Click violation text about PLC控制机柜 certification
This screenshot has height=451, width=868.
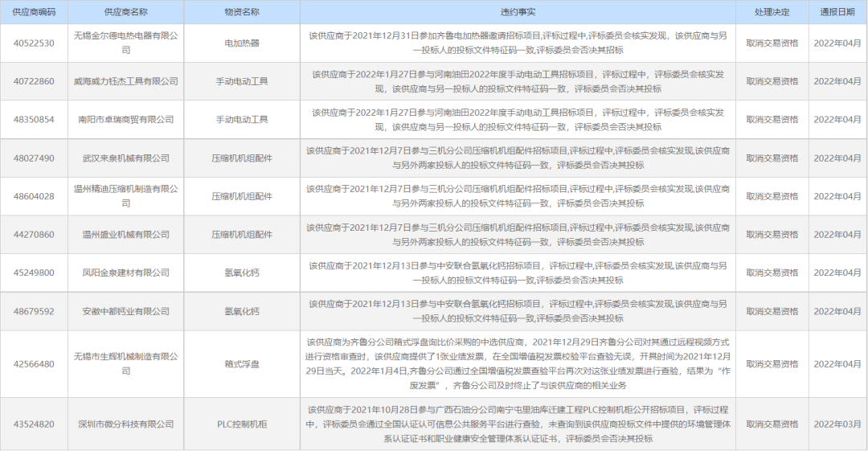[518, 424]
